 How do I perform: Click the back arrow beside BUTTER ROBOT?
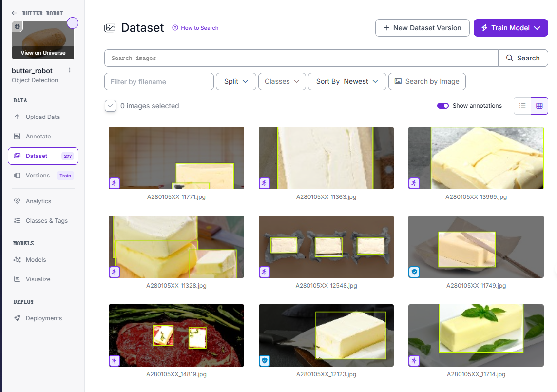[x=14, y=13]
